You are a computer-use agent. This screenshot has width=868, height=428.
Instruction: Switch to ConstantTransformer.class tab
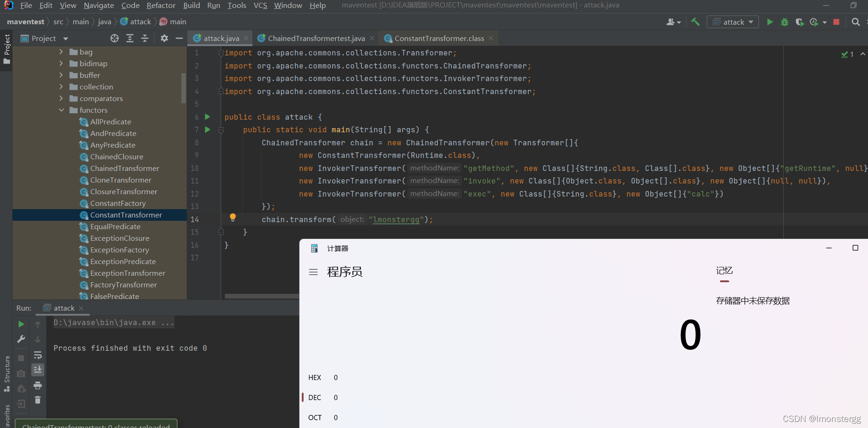coord(439,38)
